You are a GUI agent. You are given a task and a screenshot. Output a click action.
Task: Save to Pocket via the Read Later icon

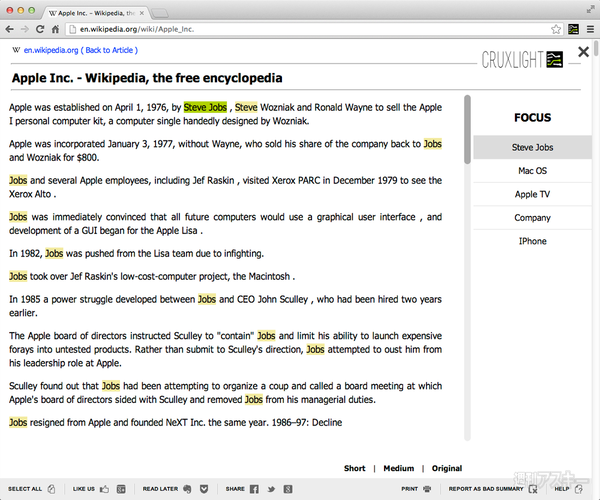tap(204, 489)
